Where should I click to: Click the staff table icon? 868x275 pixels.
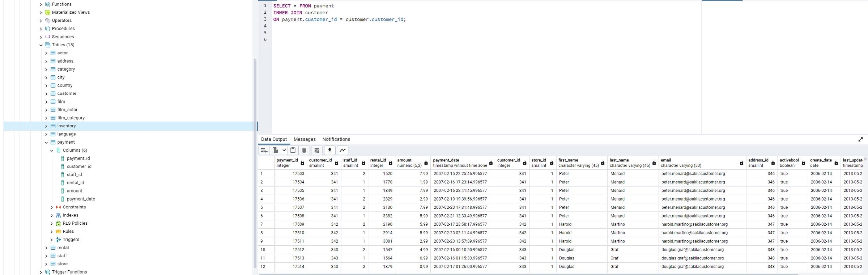53,256
